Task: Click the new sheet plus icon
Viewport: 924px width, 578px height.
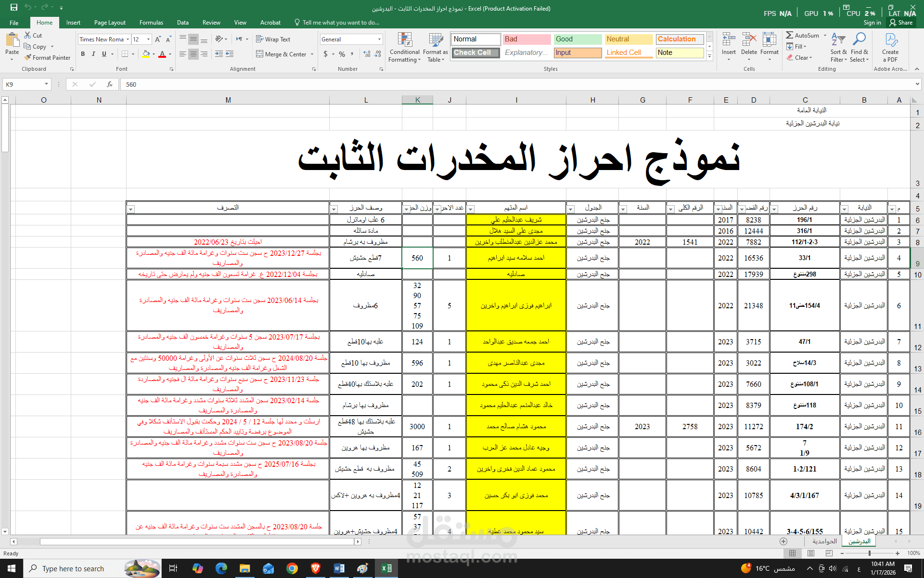Action: (x=783, y=541)
